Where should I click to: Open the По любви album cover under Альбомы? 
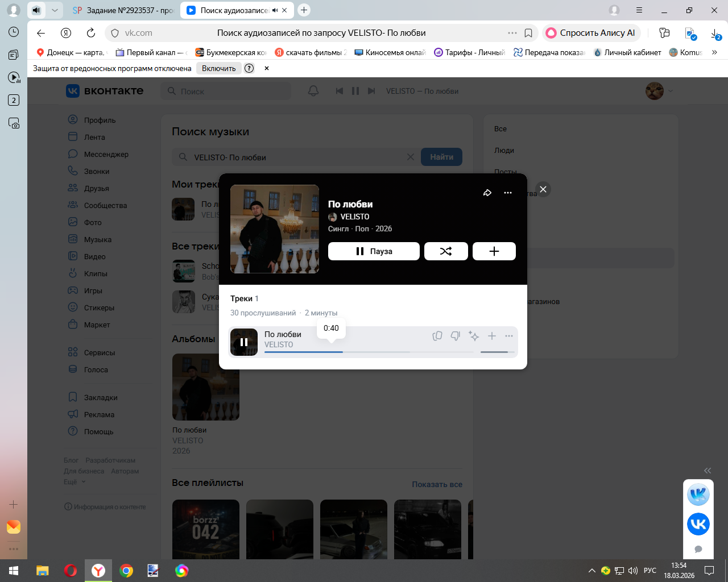(x=206, y=387)
